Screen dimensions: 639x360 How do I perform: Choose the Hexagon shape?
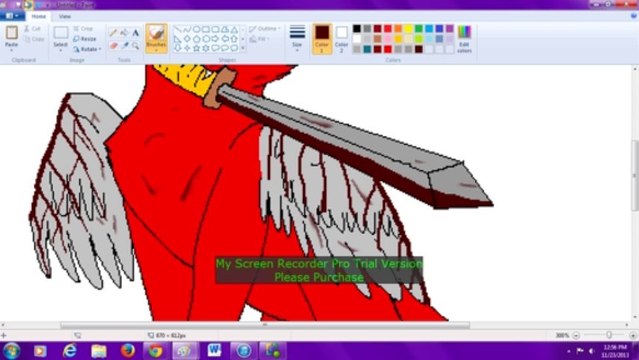coord(206,39)
